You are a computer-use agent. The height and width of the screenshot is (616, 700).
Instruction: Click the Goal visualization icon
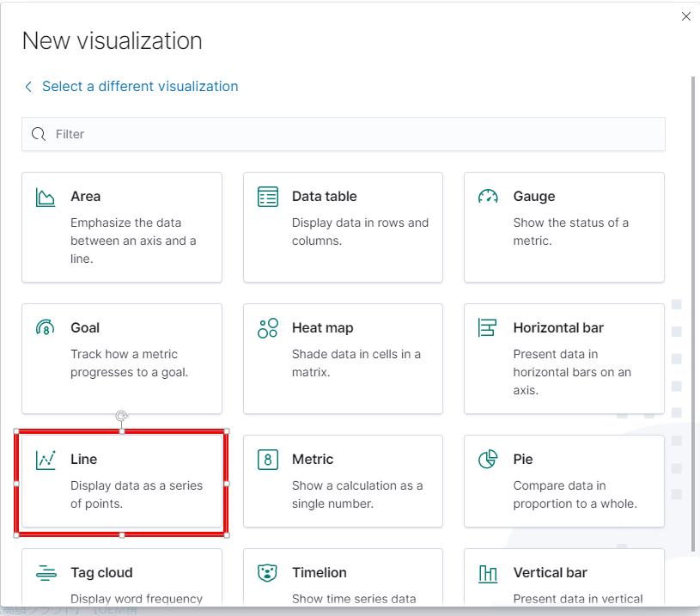coord(45,327)
